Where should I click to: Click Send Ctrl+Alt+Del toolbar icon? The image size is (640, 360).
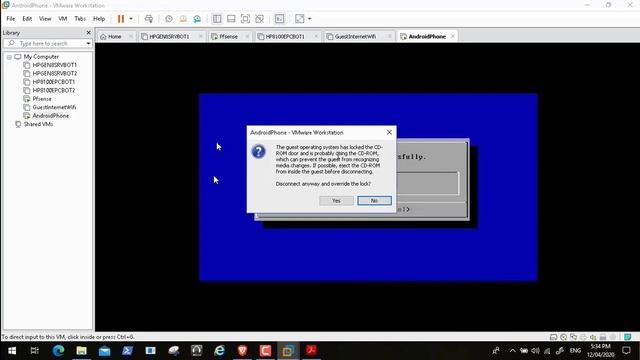pos(149,19)
